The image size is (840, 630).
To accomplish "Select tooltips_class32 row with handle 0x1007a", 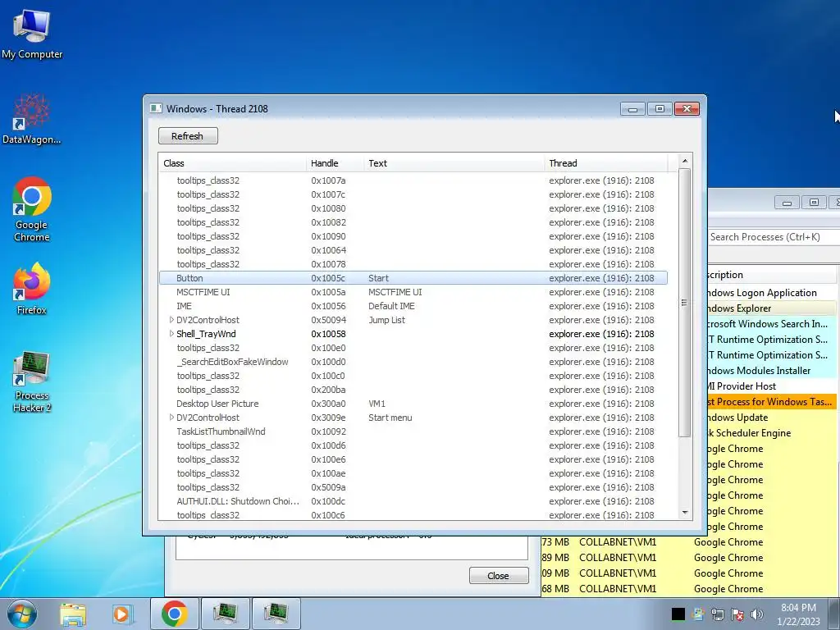I will 413,180.
